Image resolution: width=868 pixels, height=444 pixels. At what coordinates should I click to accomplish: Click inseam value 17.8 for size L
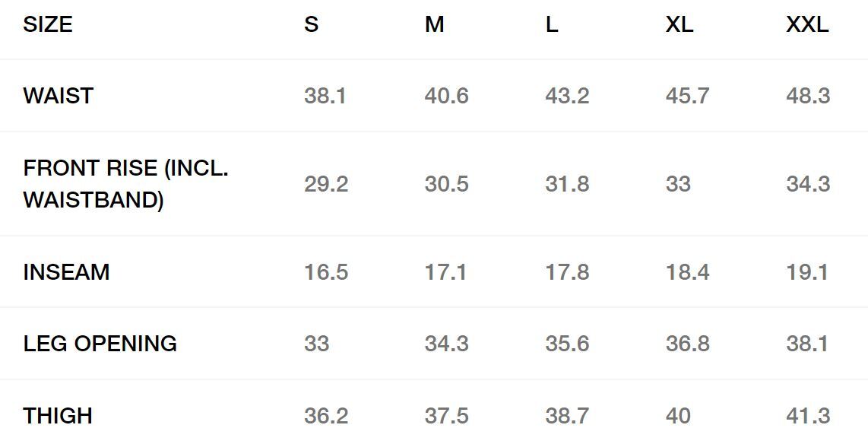[567, 272]
